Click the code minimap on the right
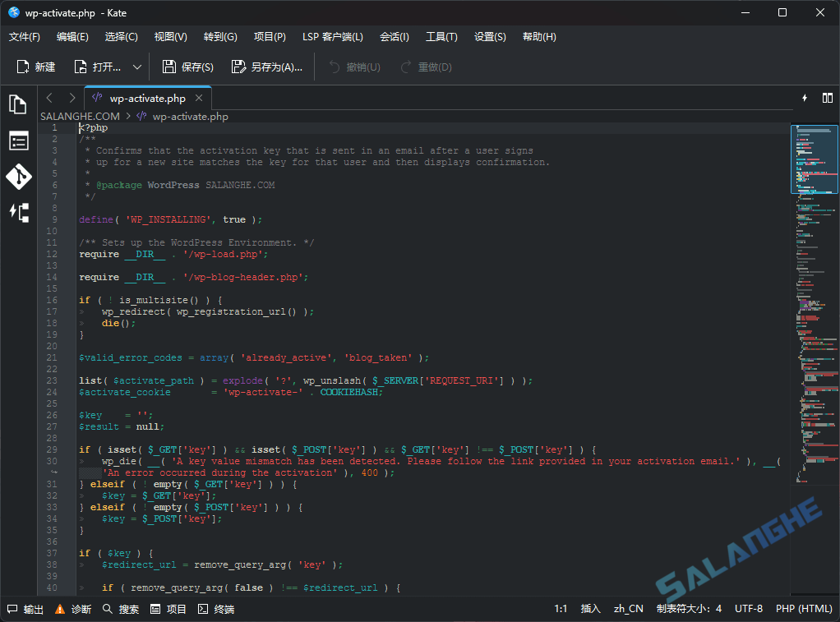 (x=814, y=329)
